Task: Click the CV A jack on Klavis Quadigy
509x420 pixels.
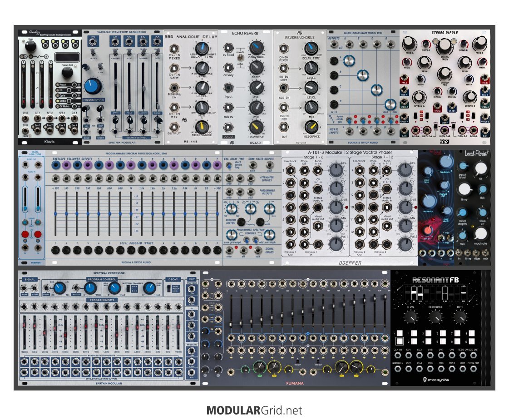Action: [25, 119]
